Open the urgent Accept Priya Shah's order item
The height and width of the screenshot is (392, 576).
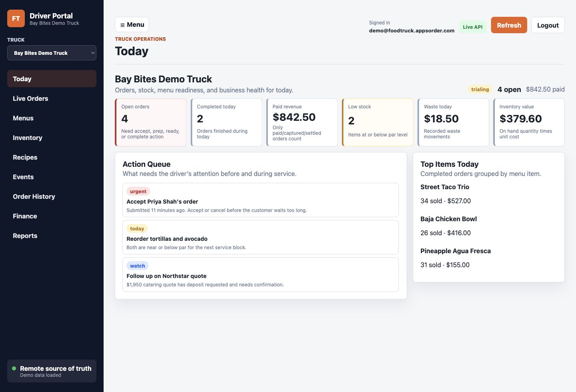click(260, 200)
